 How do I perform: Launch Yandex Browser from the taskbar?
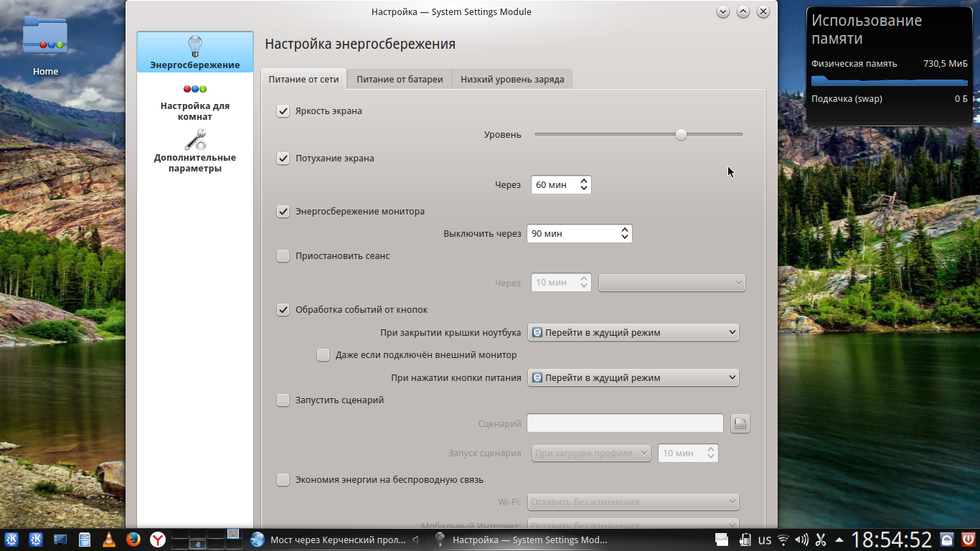[x=157, y=540]
